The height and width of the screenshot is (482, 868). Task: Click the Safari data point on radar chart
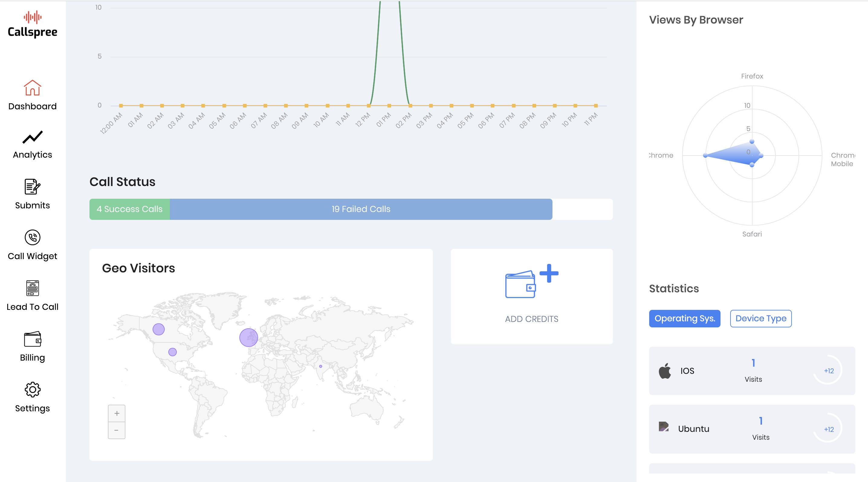pyautogui.click(x=752, y=165)
